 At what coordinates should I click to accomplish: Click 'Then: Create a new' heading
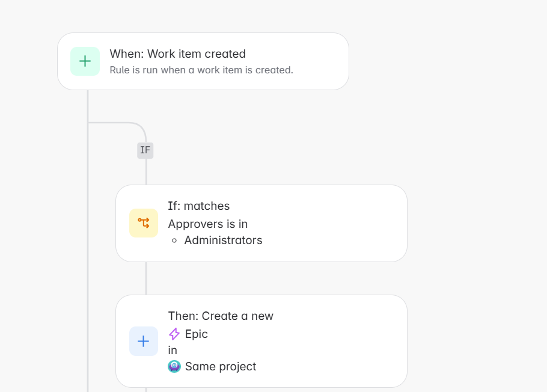221,316
